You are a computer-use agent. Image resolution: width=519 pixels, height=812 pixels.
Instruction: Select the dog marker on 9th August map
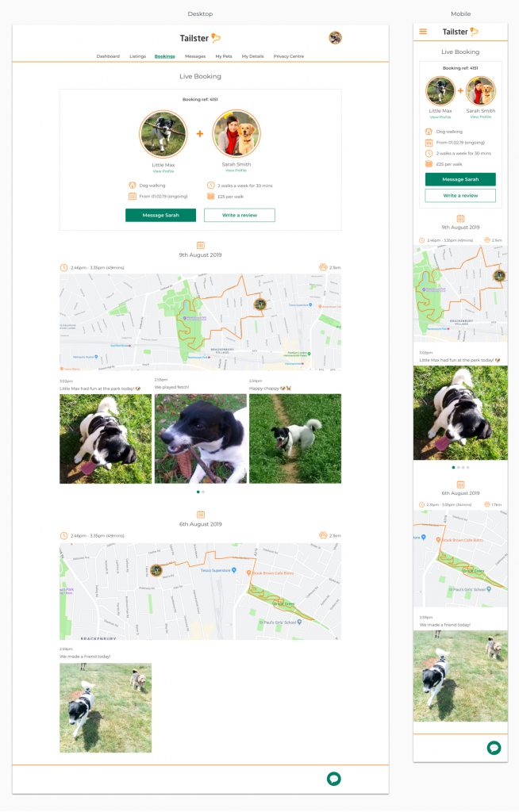260,304
